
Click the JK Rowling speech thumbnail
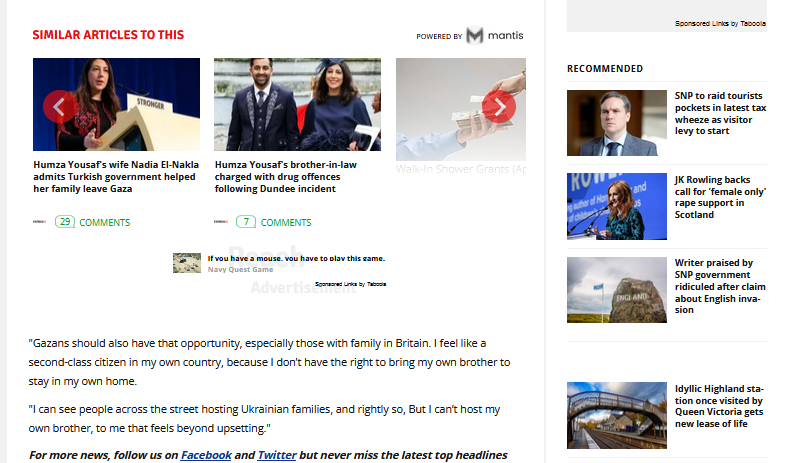pyautogui.click(x=617, y=206)
